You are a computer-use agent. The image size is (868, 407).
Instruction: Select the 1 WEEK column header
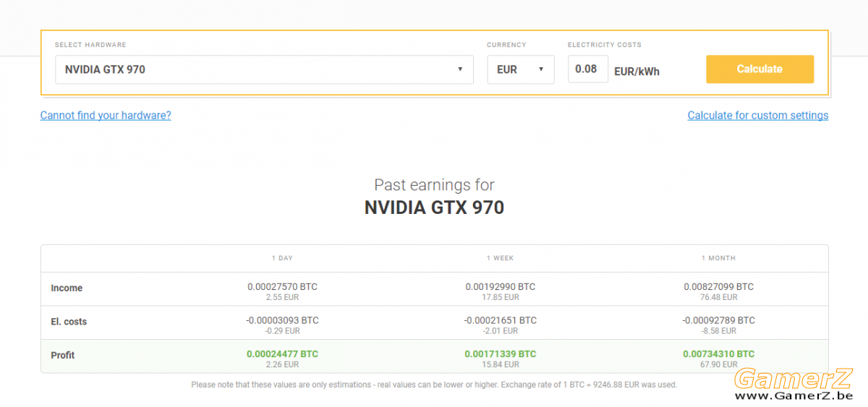(x=501, y=258)
